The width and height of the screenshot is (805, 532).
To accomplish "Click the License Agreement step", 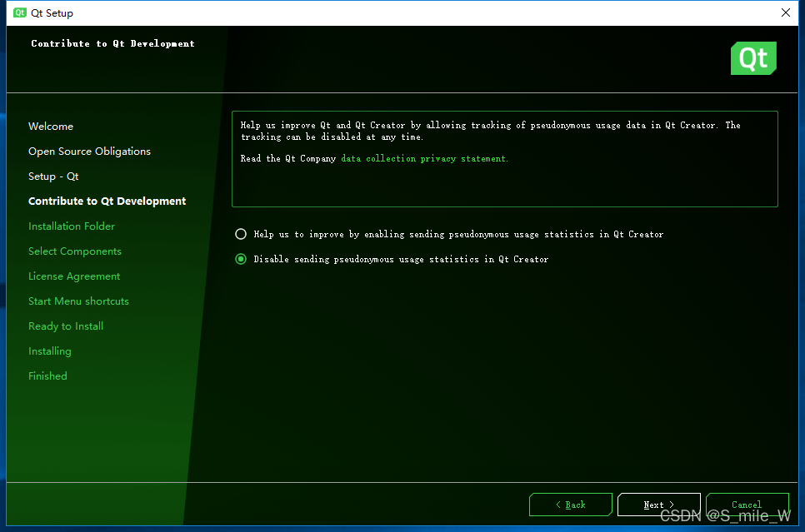I will 74,276.
